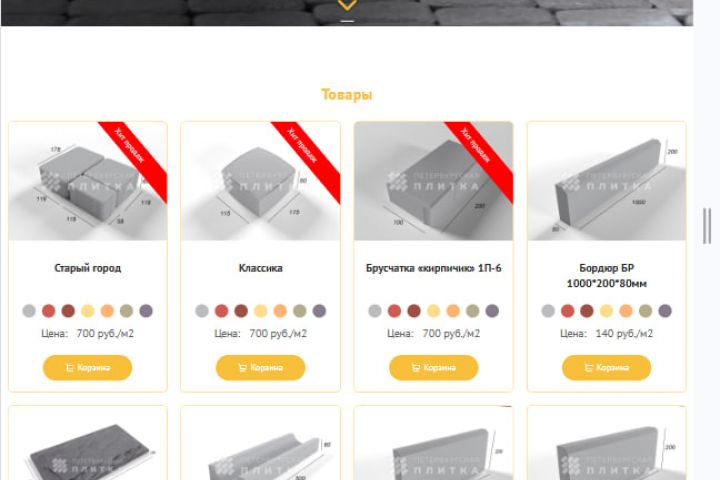
Task: Pick orange swatch for Брусчатка «кирпичик» 1П-6
Action: [x=453, y=311]
